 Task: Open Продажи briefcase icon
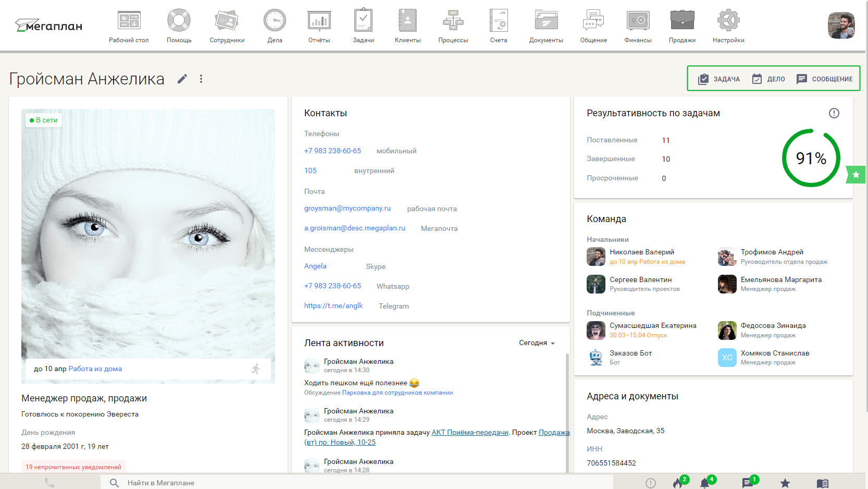coord(682,21)
